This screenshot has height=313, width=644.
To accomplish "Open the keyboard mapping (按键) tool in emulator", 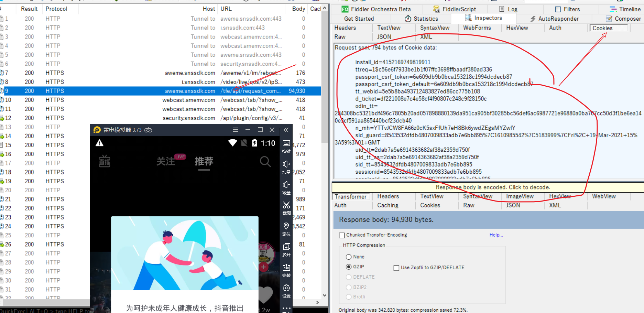I will 286,146.
